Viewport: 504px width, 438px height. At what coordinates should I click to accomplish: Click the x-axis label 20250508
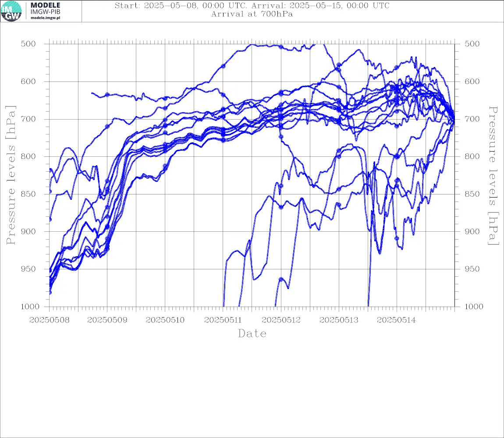pyautogui.click(x=49, y=320)
